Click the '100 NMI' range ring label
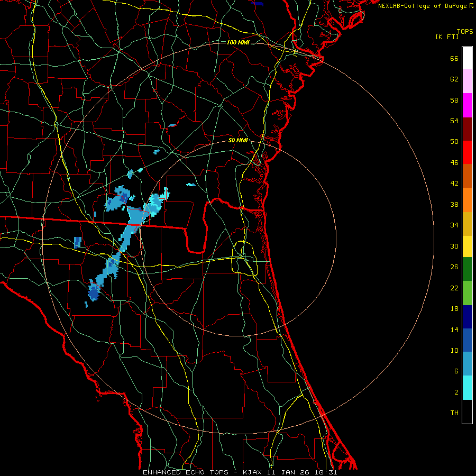 [238, 42]
